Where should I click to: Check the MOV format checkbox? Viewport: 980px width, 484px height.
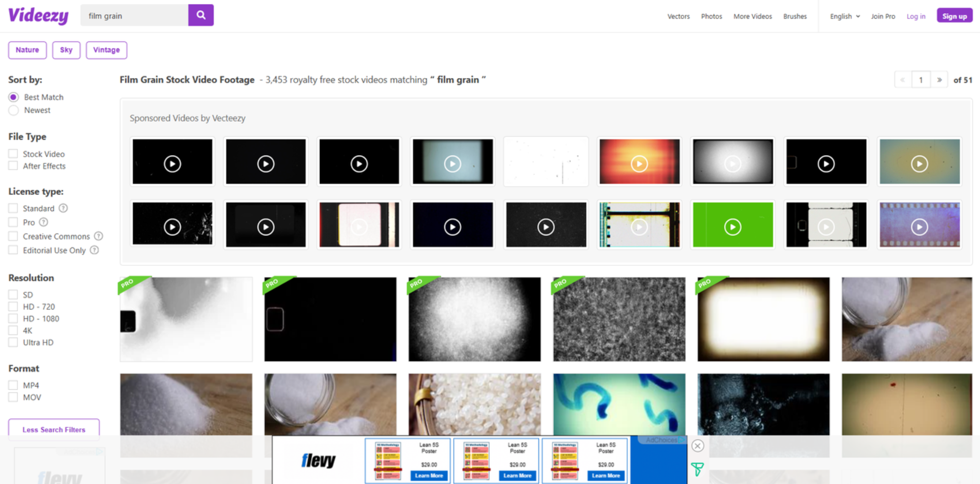(13, 396)
